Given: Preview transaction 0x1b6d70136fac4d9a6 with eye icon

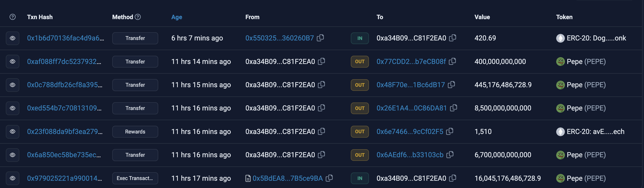Looking at the screenshot, I should coord(13,38).
